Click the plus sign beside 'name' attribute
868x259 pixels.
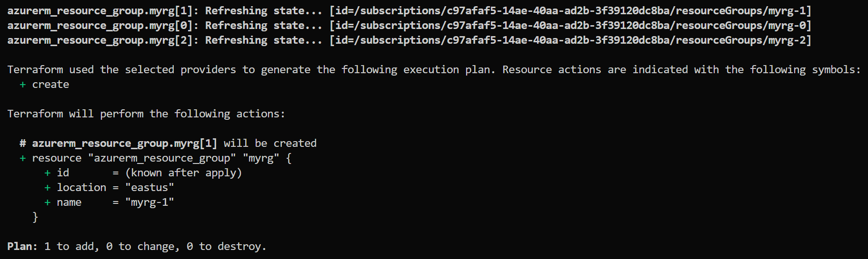coord(47,202)
